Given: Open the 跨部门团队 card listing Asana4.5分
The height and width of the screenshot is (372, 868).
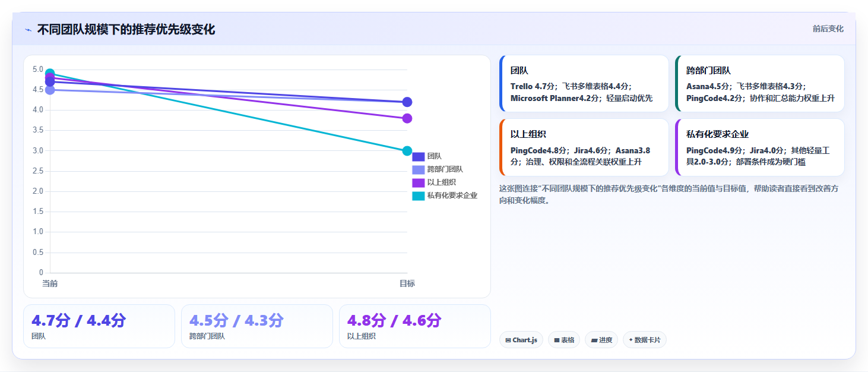Looking at the screenshot, I should pos(760,84).
